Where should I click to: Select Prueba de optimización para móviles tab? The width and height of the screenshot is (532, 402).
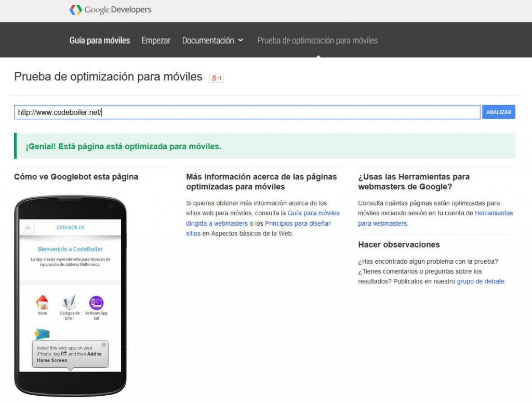(x=317, y=41)
